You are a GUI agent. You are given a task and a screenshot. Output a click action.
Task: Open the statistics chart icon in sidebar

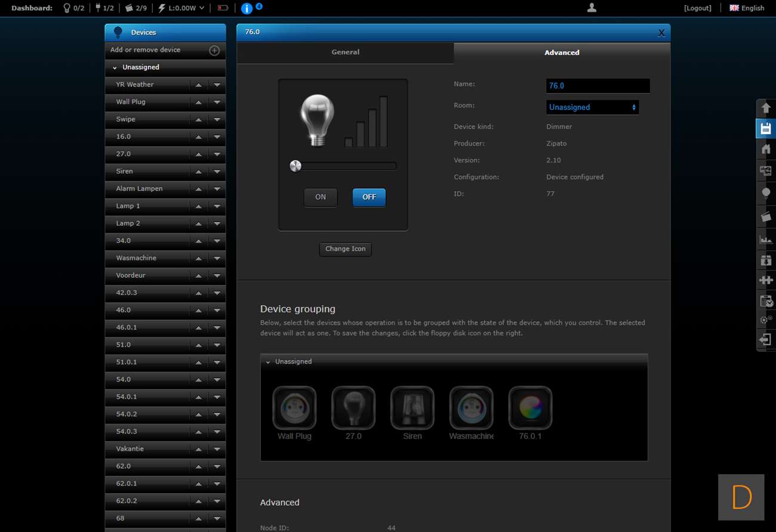[766, 239]
